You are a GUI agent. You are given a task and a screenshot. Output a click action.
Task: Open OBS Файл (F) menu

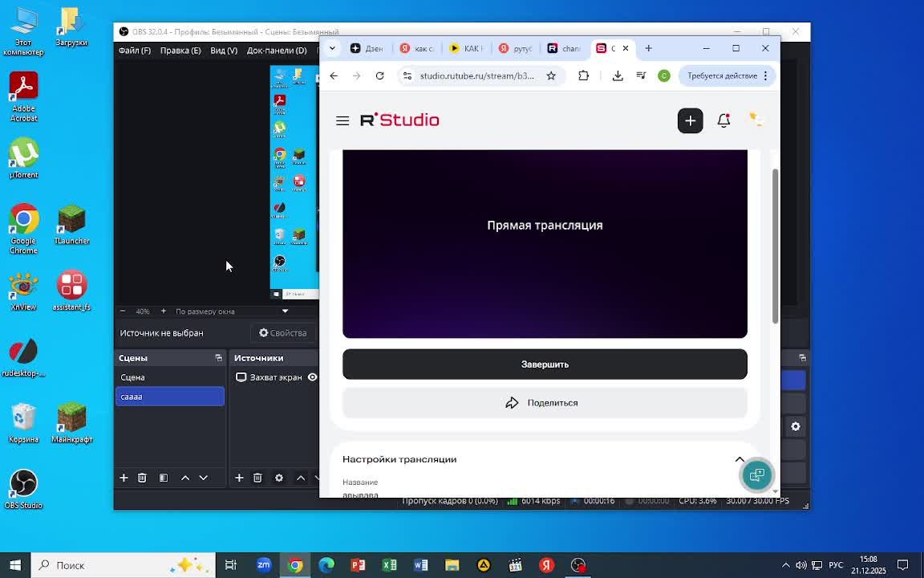pyautogui.click(x=135, y=51)
